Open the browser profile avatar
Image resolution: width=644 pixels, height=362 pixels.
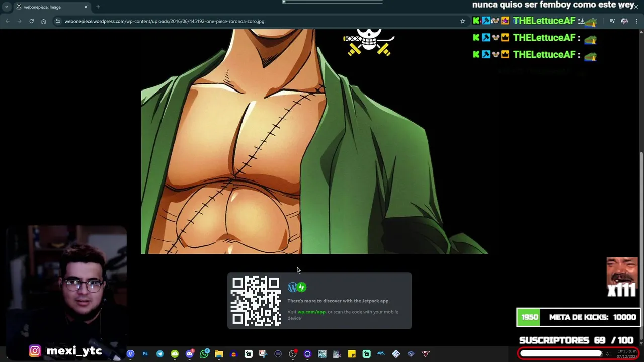tap(624, 21)
